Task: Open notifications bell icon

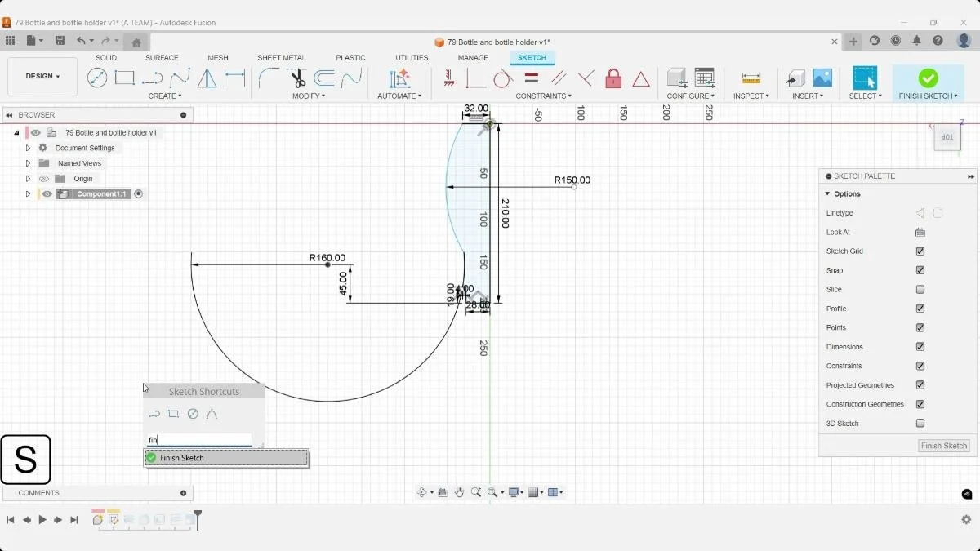Action: click(917, 41)
